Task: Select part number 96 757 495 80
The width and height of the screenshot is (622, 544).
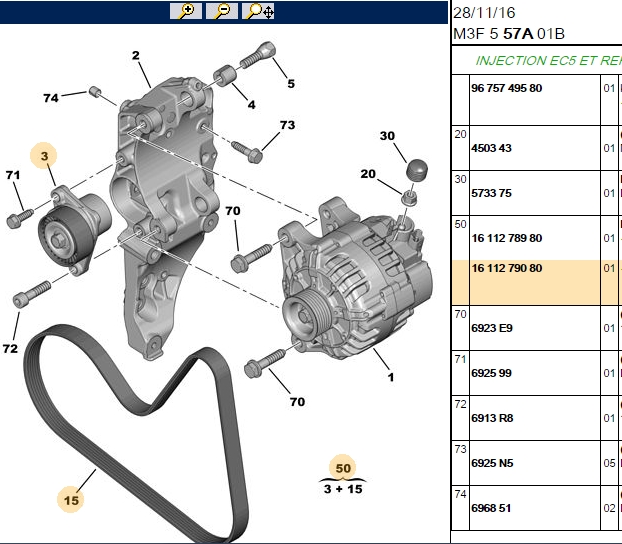Action: 507,88
